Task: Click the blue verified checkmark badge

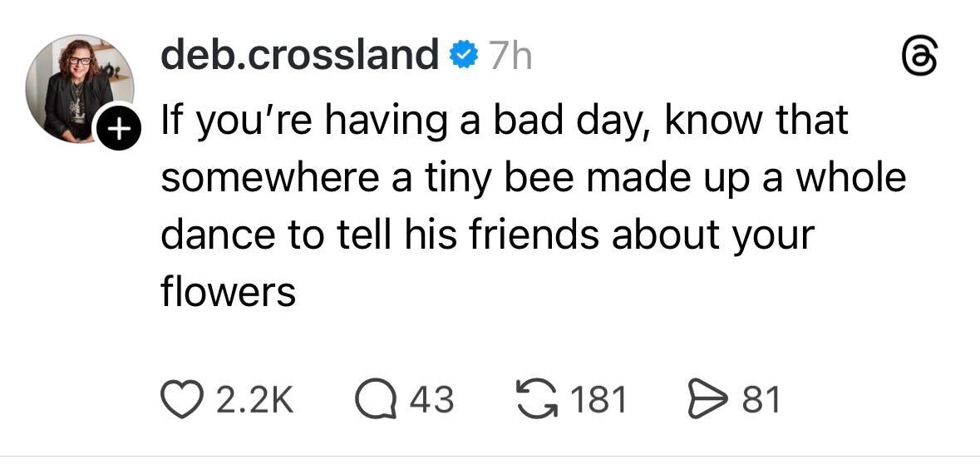Action: 462,57
